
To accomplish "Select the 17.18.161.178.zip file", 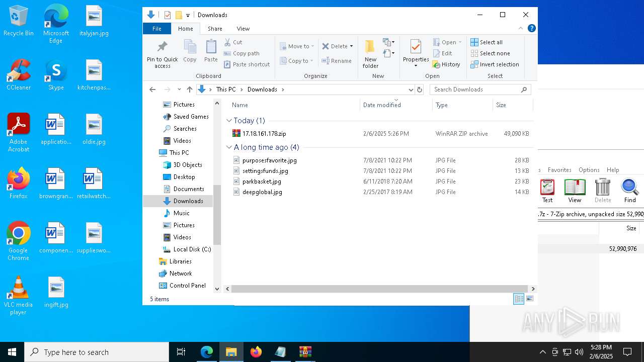I will (x=264, y=134).
